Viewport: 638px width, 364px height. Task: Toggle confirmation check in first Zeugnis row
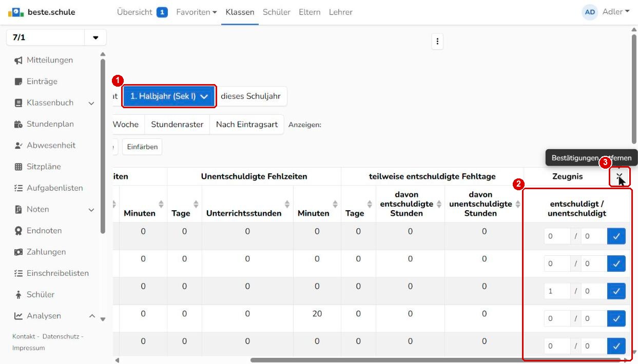tap(616, 236)
